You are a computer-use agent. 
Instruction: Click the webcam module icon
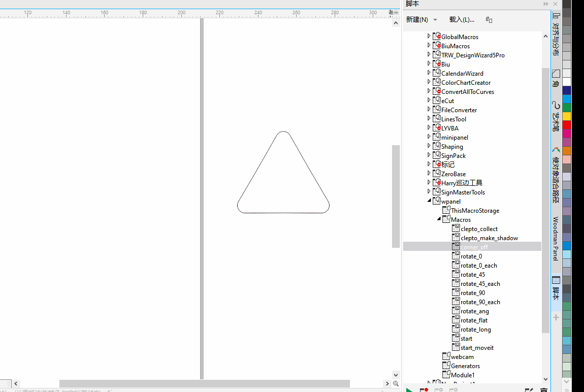(x=446, y=356)
